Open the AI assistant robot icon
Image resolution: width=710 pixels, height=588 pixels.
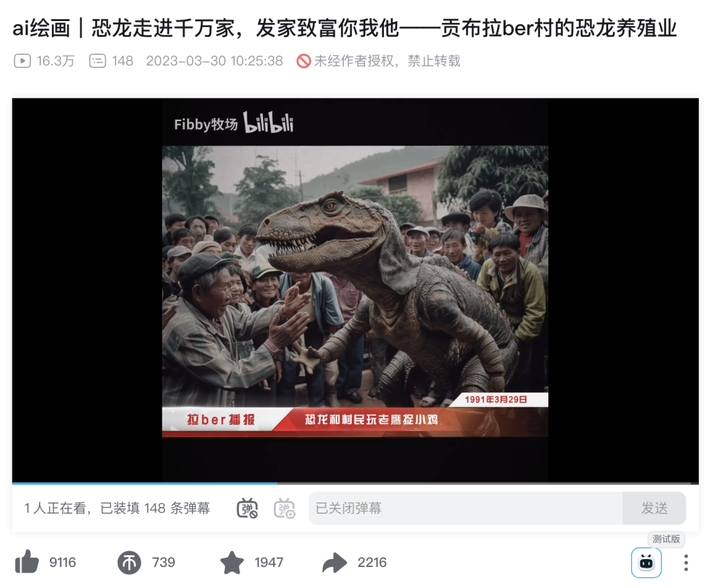(x=646, y=562)
